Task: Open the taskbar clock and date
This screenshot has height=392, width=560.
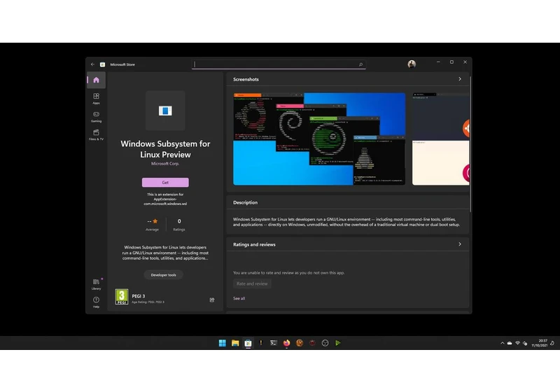Action: [x=539, y=343]
